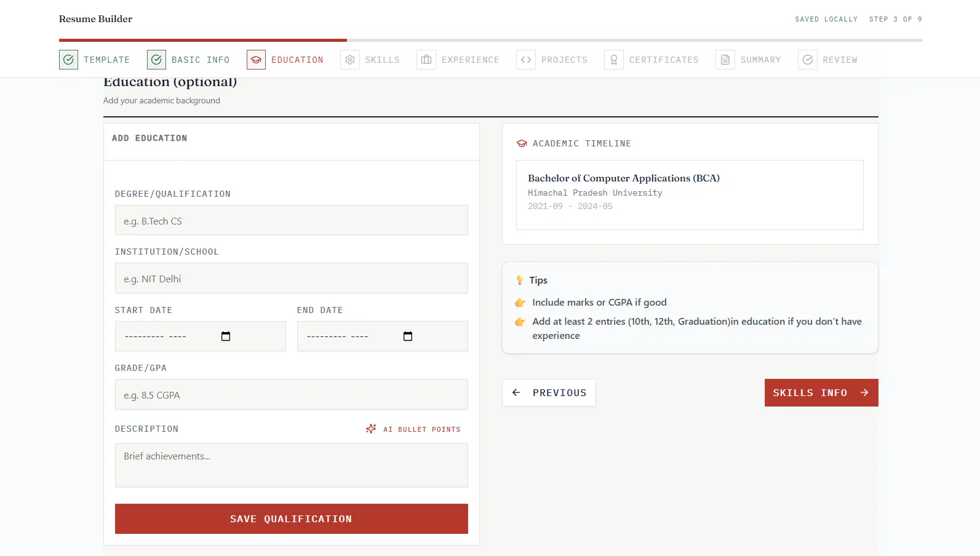Viewport: 980px width, 556px height.
Task: Click the Skills gear step icon
Action: 350,60
